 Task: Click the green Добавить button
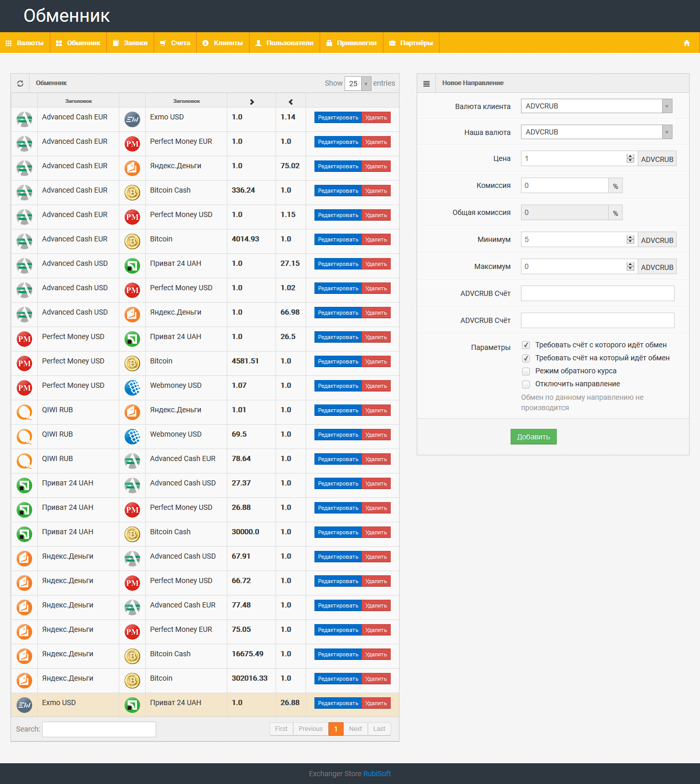[533, 437]
